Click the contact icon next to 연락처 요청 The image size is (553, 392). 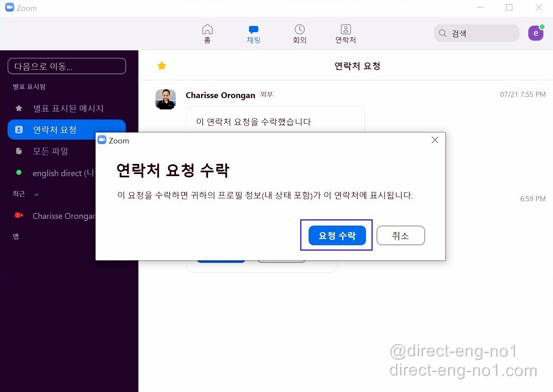[19, 130]
